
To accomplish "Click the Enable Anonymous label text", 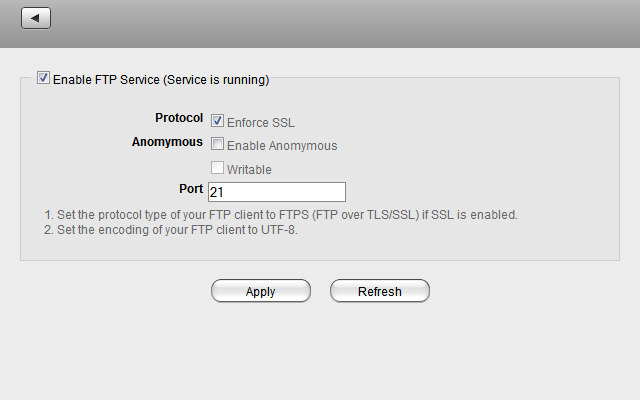I will 282,146.
